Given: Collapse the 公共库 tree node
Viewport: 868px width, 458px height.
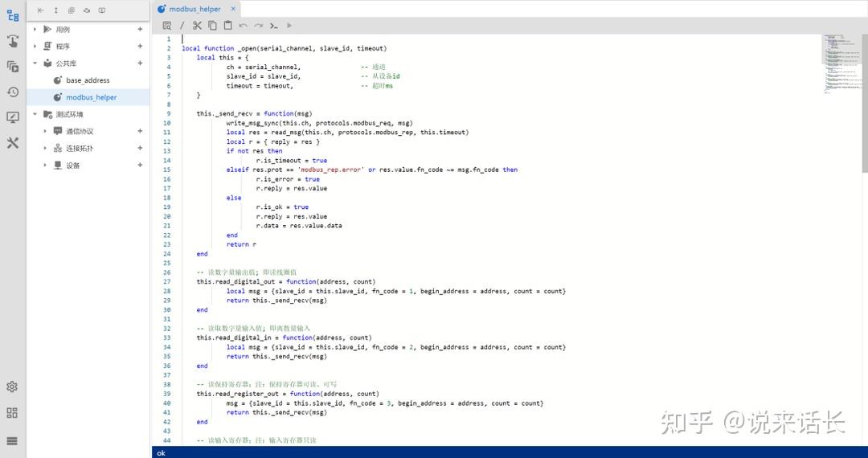Looking at the screenshot, I should pyautogui.click(x=35, y=63).
